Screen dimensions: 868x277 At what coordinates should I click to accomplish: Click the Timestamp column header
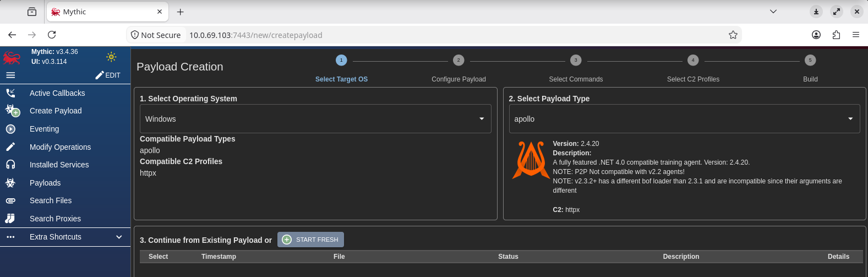[219, 257]
